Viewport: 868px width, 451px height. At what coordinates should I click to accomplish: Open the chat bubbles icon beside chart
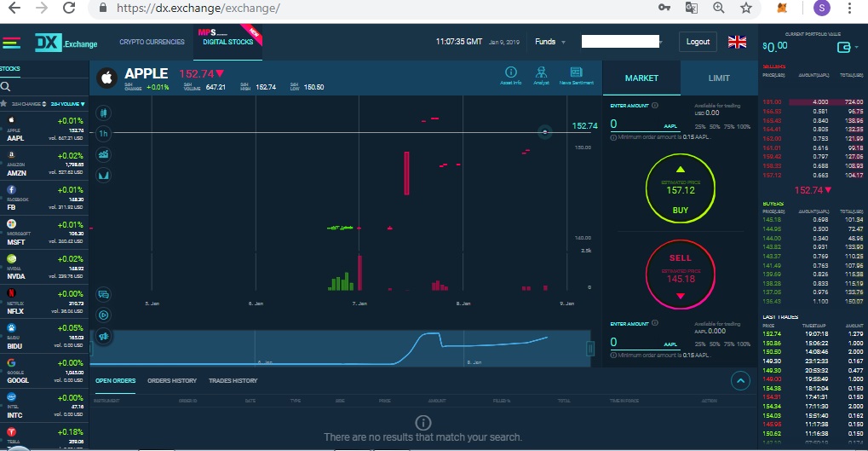pyautogui.click(x=104, y=294)
